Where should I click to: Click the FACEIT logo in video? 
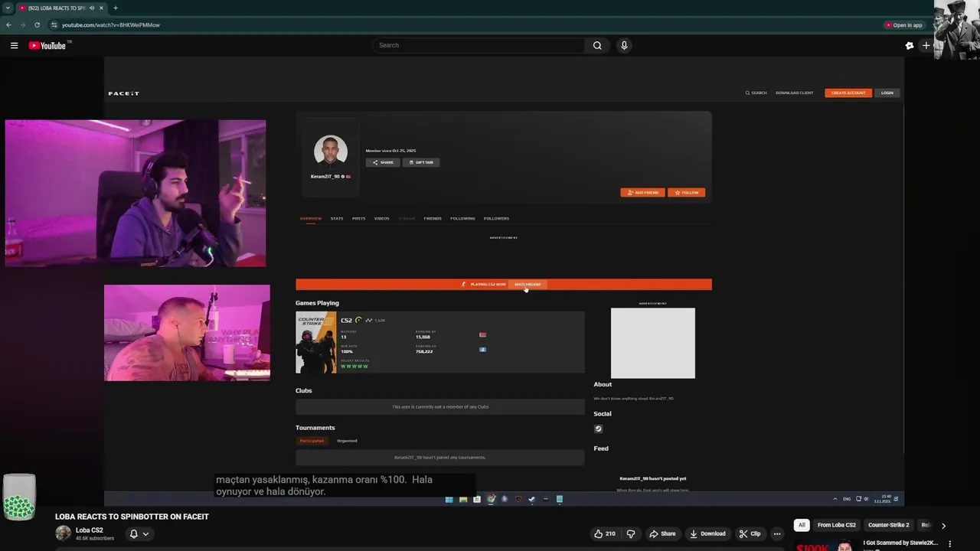[x=123, y=93]
